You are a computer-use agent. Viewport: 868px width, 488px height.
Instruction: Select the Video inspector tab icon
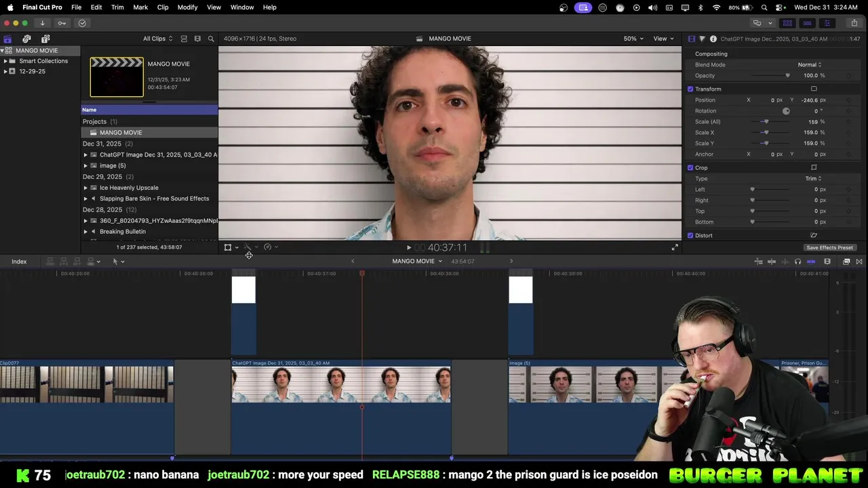click(691, 39)
